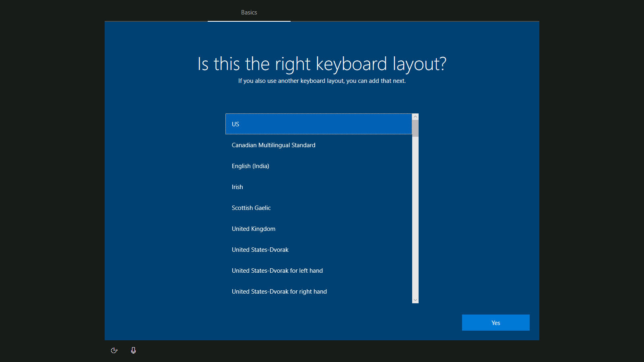Image resolution: width=644 pixels, height=362 pixels.
Task: Select English (India) keyboard layout
Action: [x=250, y=166]
